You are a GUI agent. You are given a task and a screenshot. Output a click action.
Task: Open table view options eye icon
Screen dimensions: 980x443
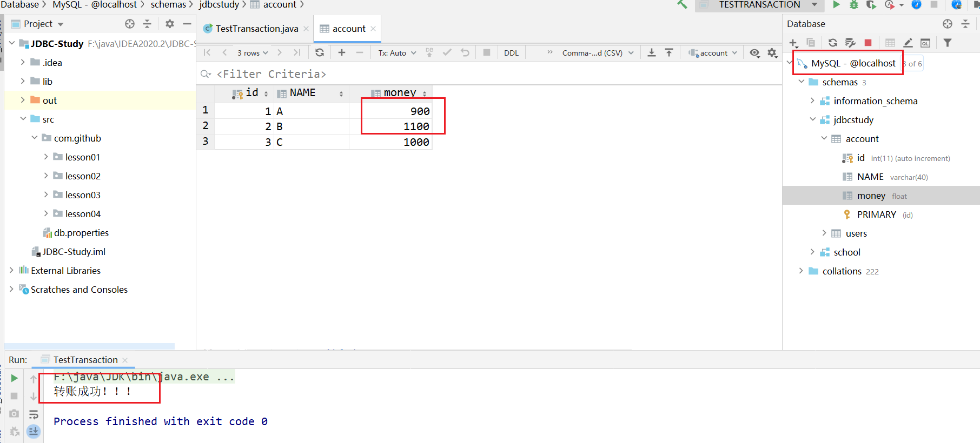point(754,52)
